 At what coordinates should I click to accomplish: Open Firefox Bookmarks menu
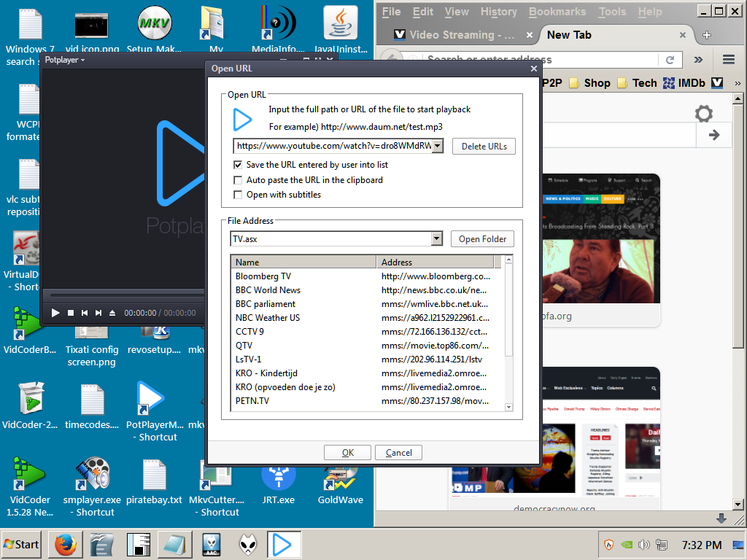557,12
